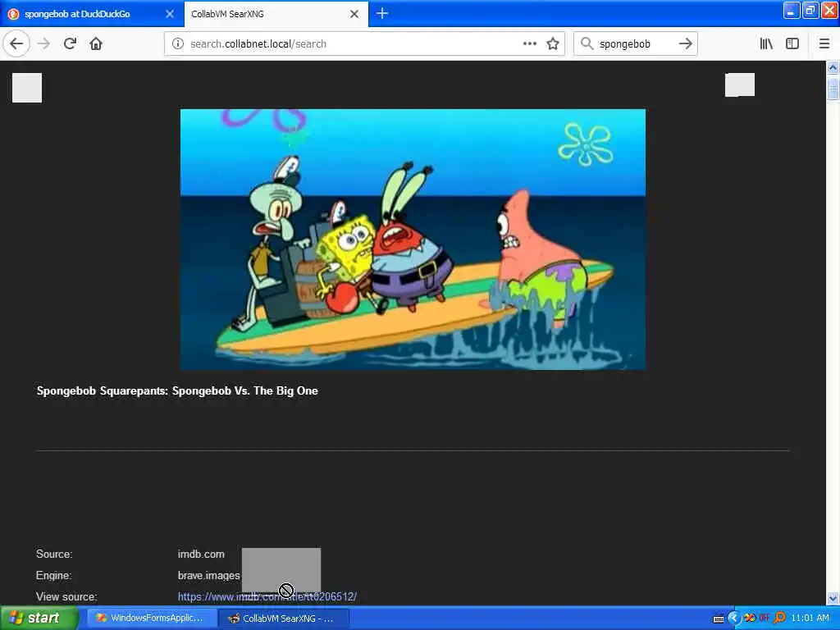The height and width of the screenshot is (630, 840).
Task: Click the taskbar clock showing 11:01 AM
Action: (x=810, y=618)
